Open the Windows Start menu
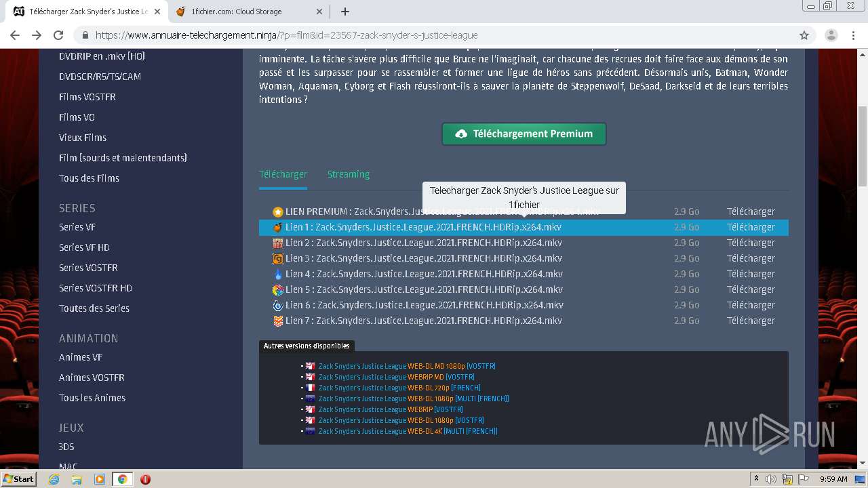The height and width of the screenshot is (488, 868). pyautogui.click(x=18, y=479)
